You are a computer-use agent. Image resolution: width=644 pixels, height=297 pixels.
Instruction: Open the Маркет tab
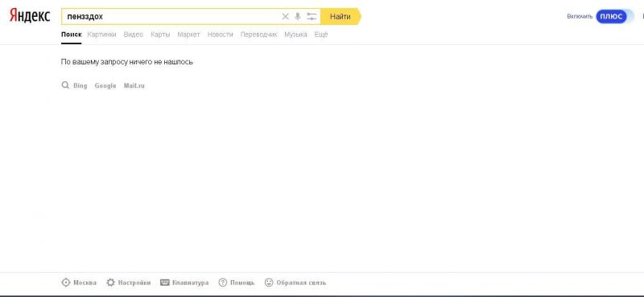(x=188, y=35)
